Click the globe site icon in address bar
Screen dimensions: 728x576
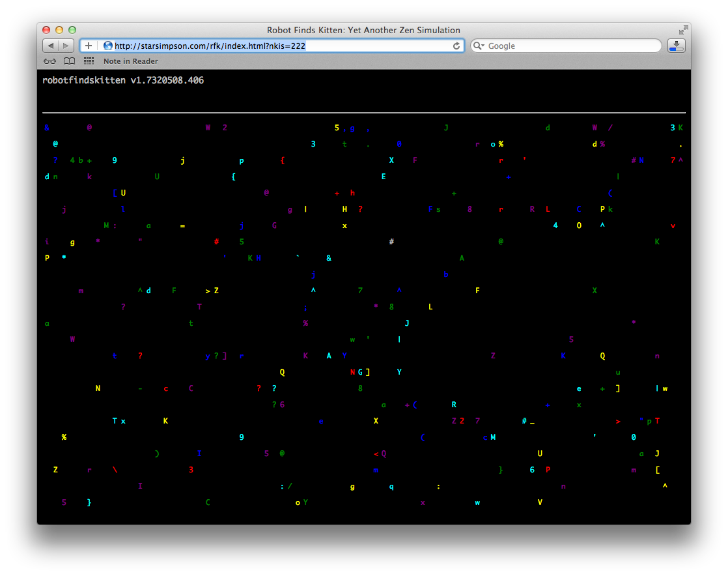[x=108, y=46]
